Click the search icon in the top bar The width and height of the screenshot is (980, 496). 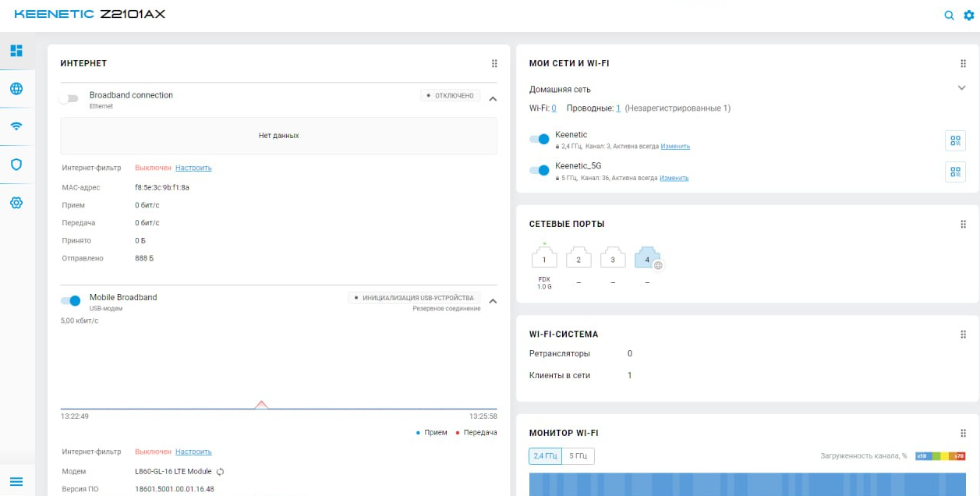(949, 15)
